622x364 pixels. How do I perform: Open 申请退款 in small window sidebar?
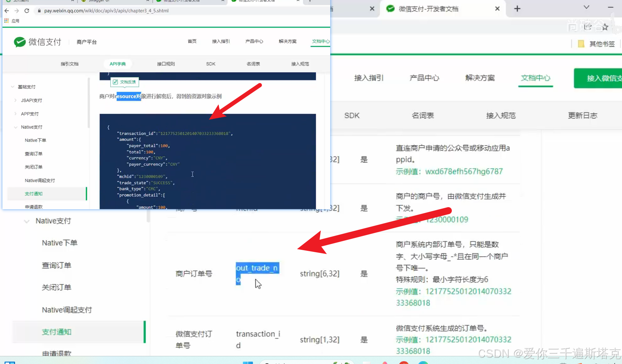tap(34, 207)
